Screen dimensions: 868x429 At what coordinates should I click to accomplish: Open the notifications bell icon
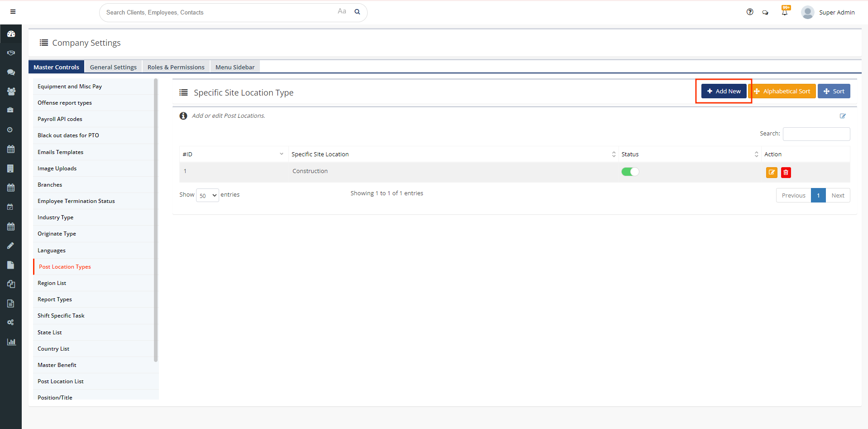tap(784, 12)
